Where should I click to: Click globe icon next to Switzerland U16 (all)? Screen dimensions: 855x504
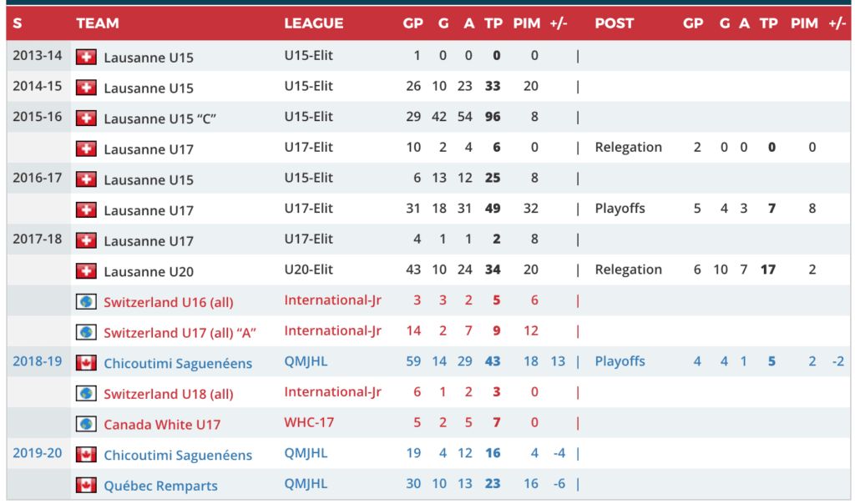(86, 301)
